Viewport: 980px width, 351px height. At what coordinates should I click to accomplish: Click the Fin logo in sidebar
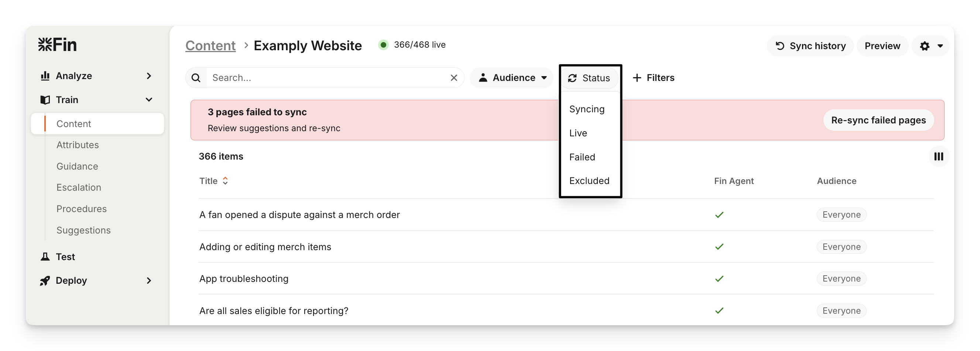tap(58, 45)
